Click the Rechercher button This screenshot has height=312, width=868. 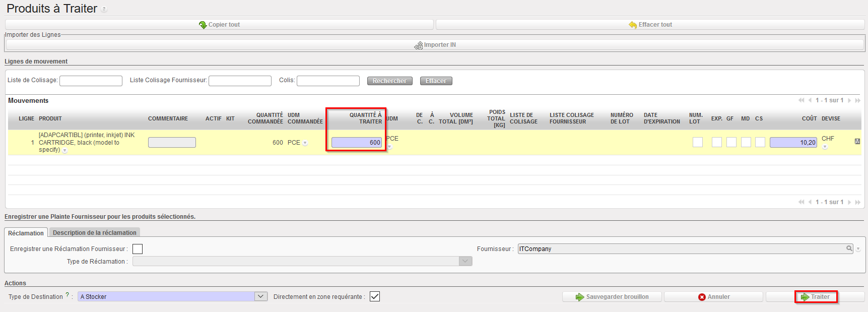pos(390,81)
